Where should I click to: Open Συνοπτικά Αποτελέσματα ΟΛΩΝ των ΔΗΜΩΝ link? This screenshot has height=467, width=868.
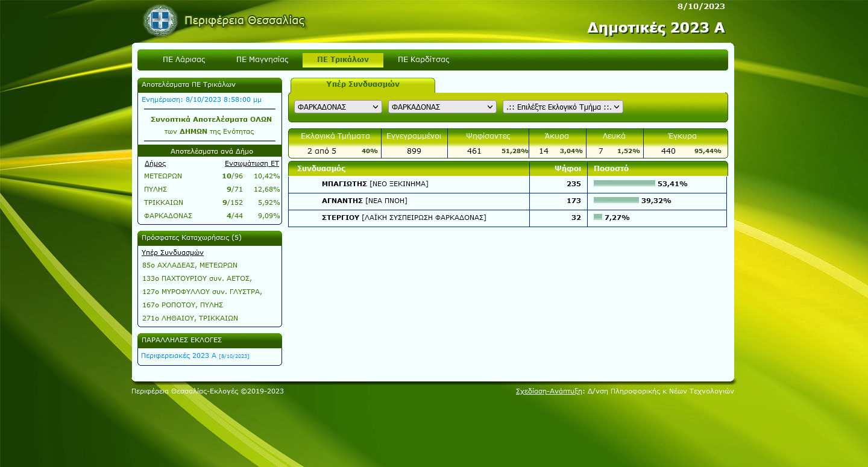(x=210, y=125)
